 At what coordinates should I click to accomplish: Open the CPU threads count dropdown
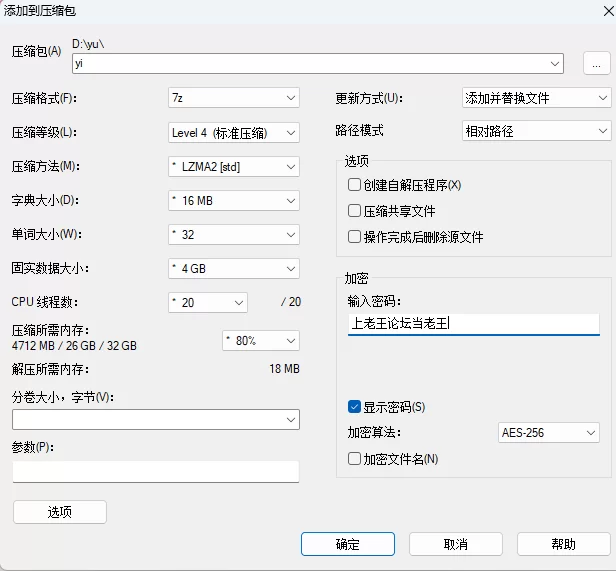pyautogui.click(x=207, y=302)
